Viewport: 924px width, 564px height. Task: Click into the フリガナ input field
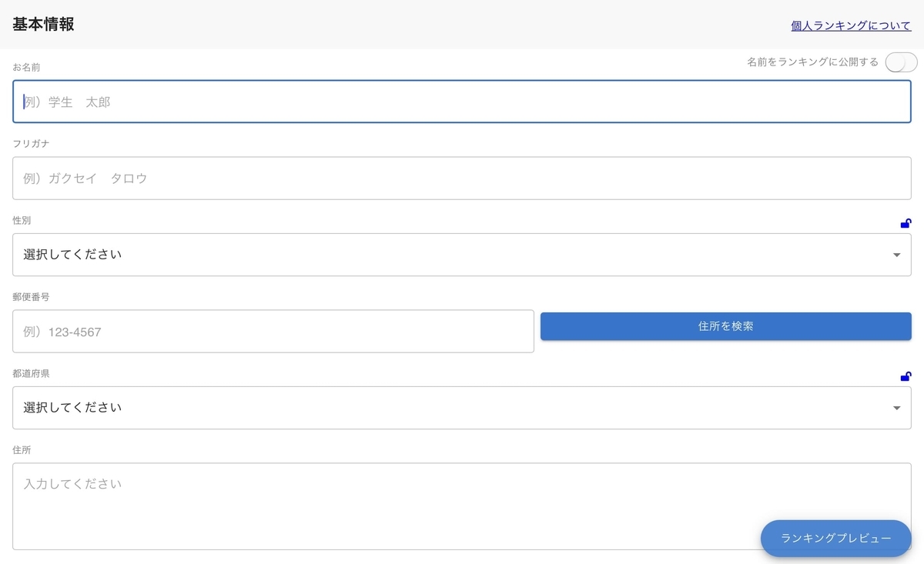pyautogui.click(x=462, y=179)
